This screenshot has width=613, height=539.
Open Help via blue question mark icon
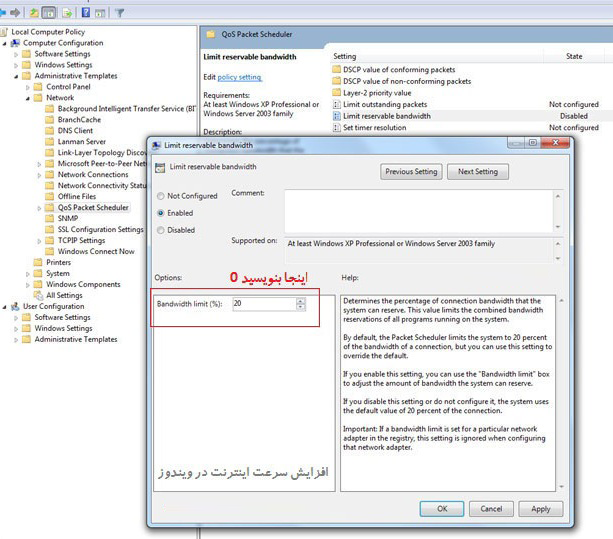pyautogui.click(x=86, y=13)
